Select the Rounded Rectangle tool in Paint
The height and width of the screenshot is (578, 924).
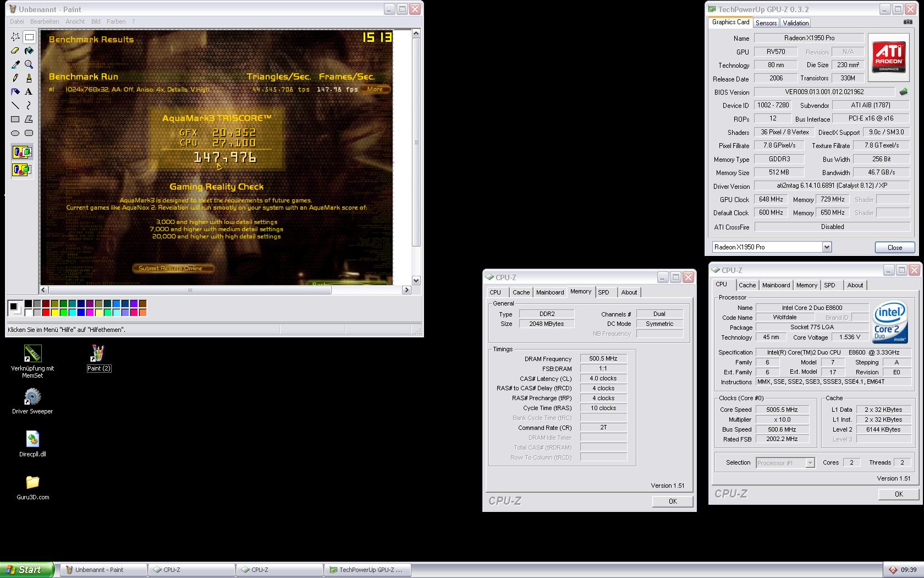pos(29,133)
